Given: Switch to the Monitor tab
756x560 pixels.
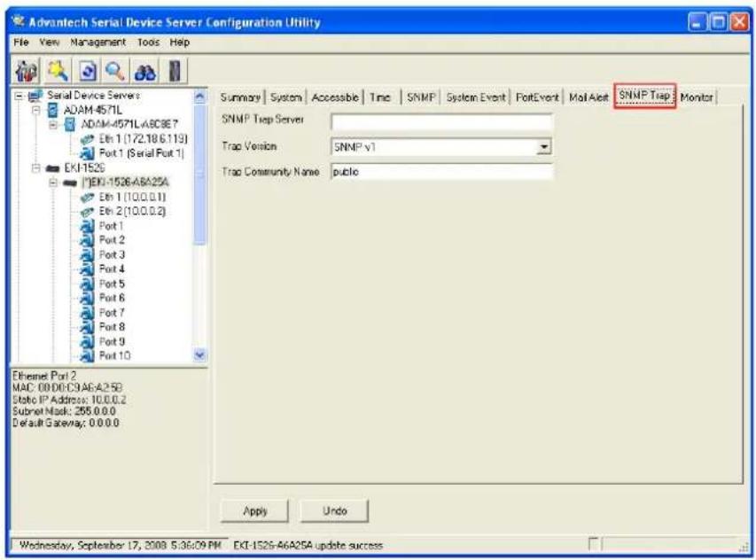Looking at the screenshot, I should (x=697, y=97).
